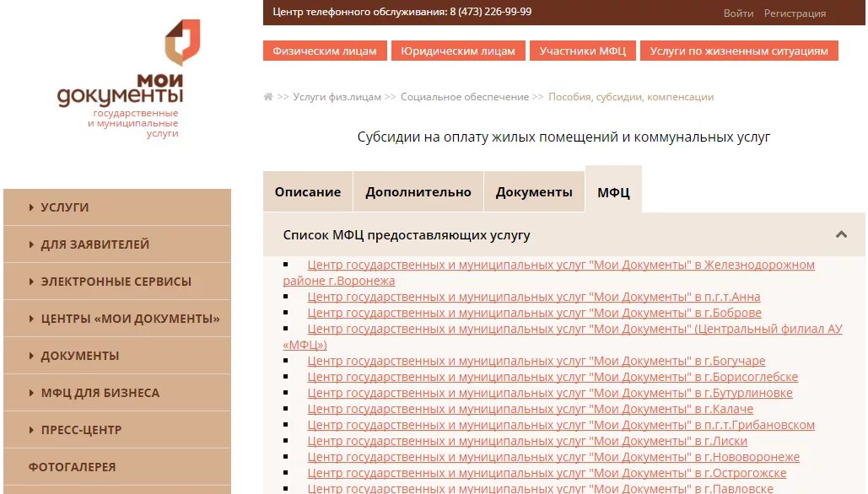The image size is (868, 494).
Task: Click the Войти link
Action: point(738,13)
